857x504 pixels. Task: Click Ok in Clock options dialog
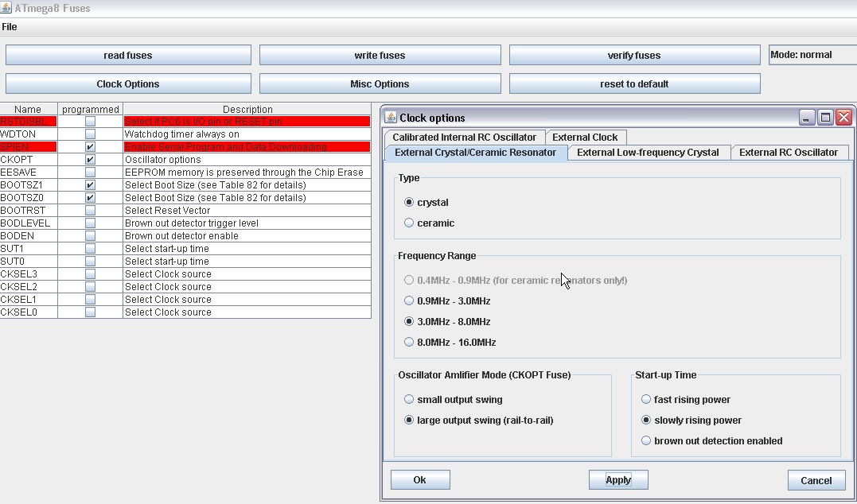(420, 480)
